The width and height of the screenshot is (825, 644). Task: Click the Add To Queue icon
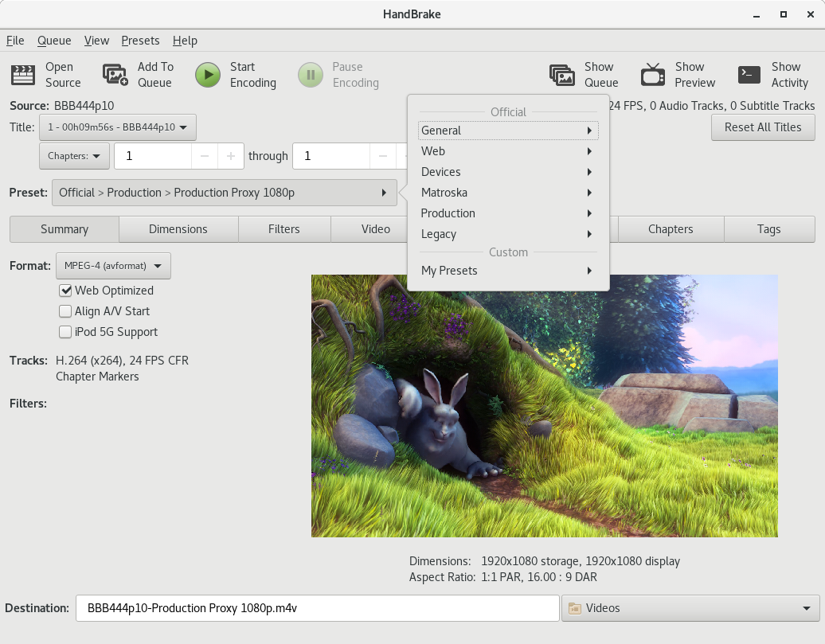click(x=115, y=75)
